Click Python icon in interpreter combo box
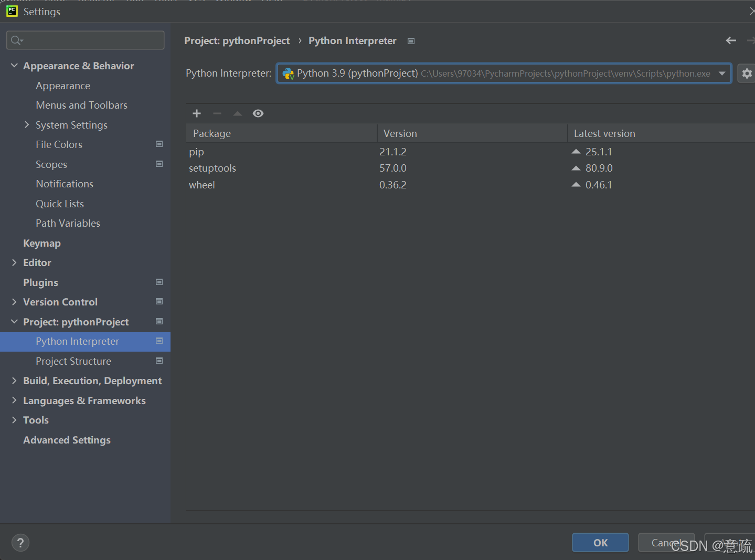755x560 pixels. 288,73
